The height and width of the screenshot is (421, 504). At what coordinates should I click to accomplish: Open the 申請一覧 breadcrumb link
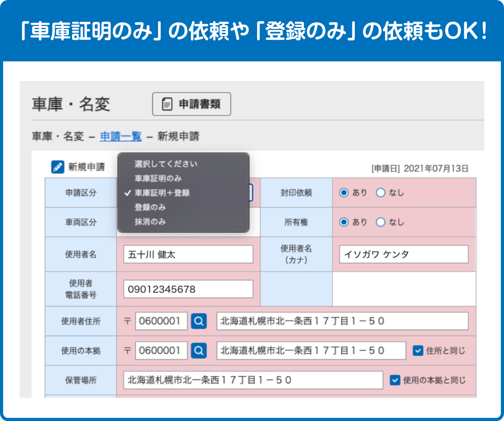(x=120, y=137)
